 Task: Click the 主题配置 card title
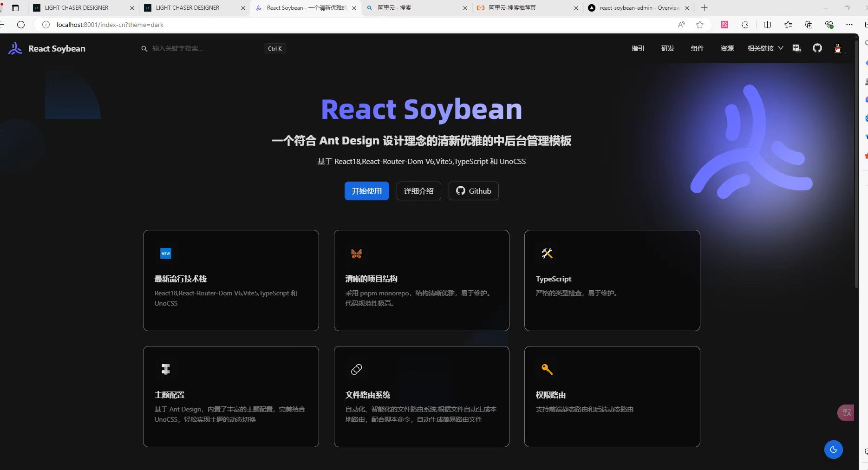(170, 395)
